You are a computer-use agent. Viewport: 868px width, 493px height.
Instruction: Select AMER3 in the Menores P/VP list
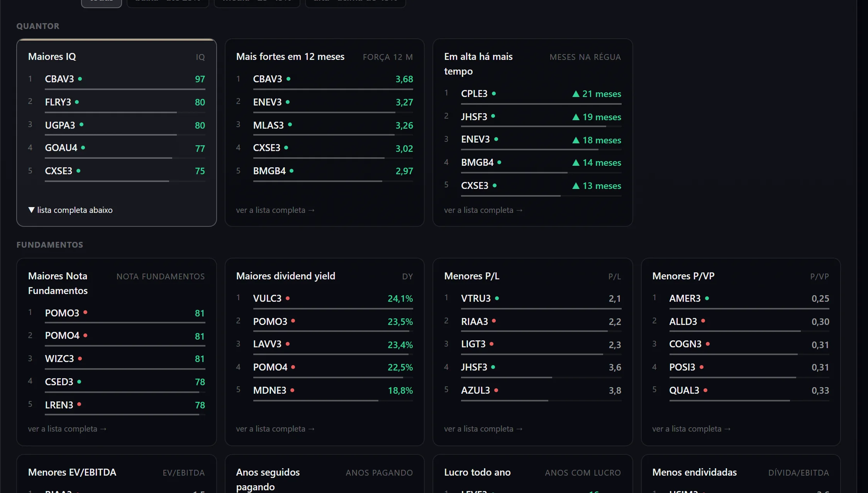tap(685, 298)
